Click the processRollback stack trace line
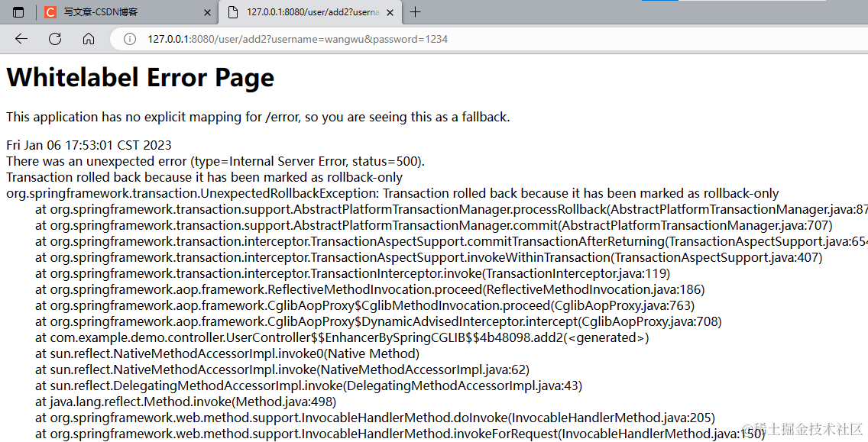Viewport: 868px width, 442px height. (451, 209)
